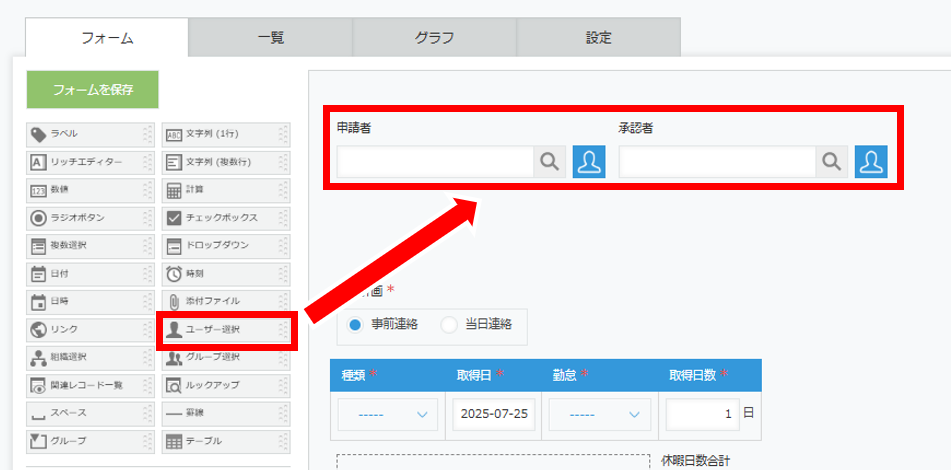
Task: Switch to the 一覧 tab
Action: point(270,38)
